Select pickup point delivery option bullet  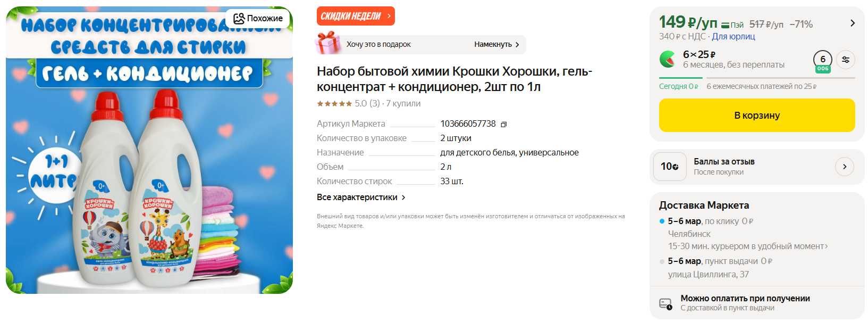(x=662, y=261)
